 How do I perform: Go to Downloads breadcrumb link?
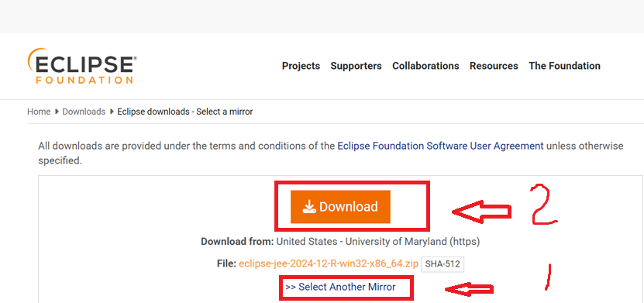pos(84,112)
